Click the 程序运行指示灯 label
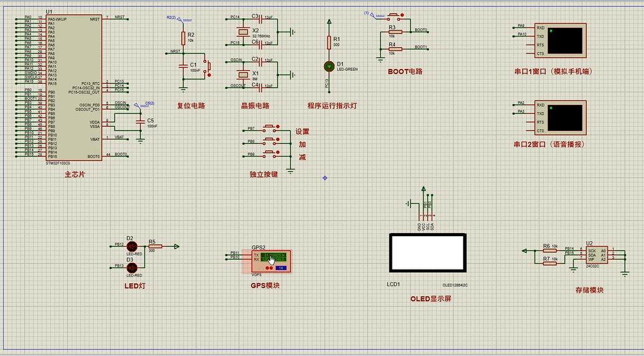The image size is (644, 356). click(x=332, y=106)
